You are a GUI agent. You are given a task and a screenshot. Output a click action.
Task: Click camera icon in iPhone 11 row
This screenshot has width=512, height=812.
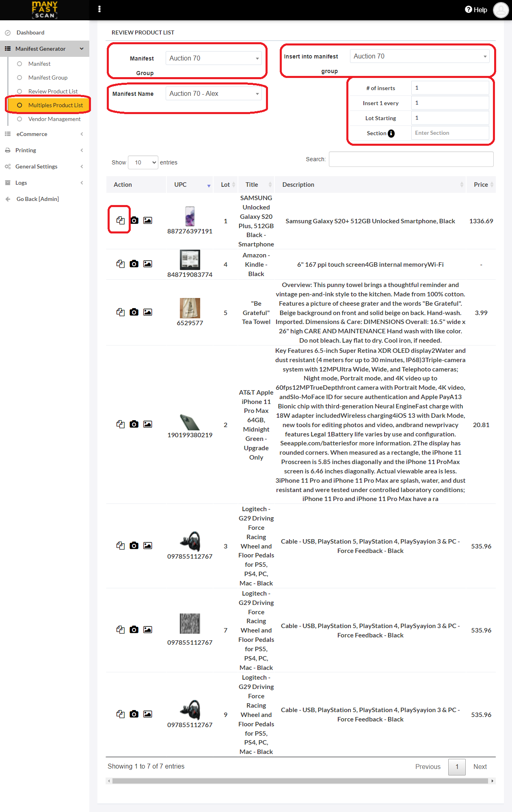coord(134,424)
